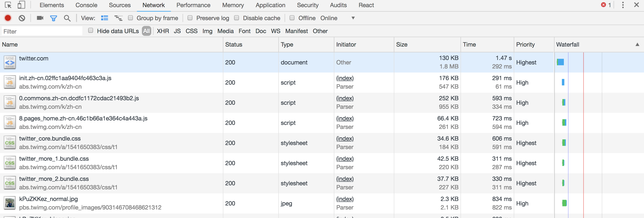Viewport: 644px width, 218px height.
Task: Toggle the device toolbar icon
Action: (21, 5)
